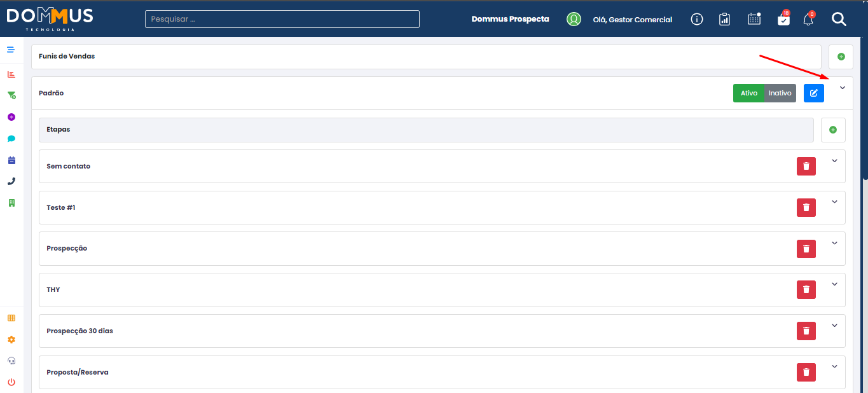Delete the Sem contato stage

(x=806, y=167)
